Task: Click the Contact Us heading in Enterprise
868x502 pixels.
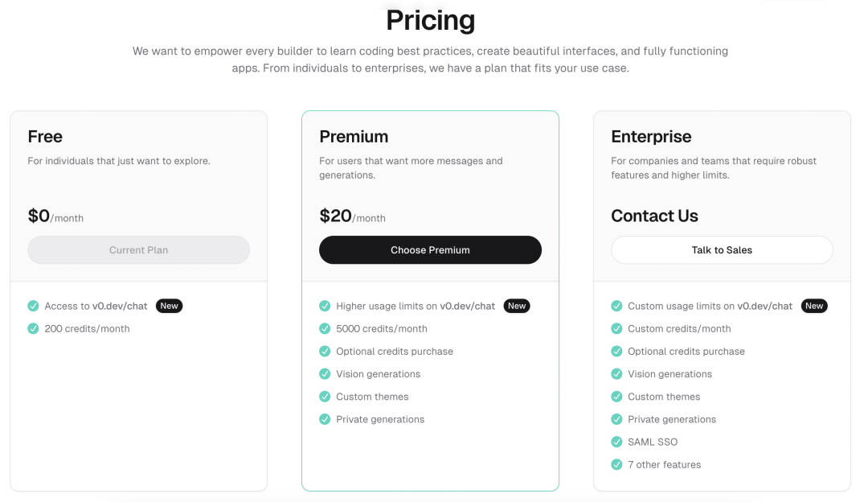Action: (654, 216)
